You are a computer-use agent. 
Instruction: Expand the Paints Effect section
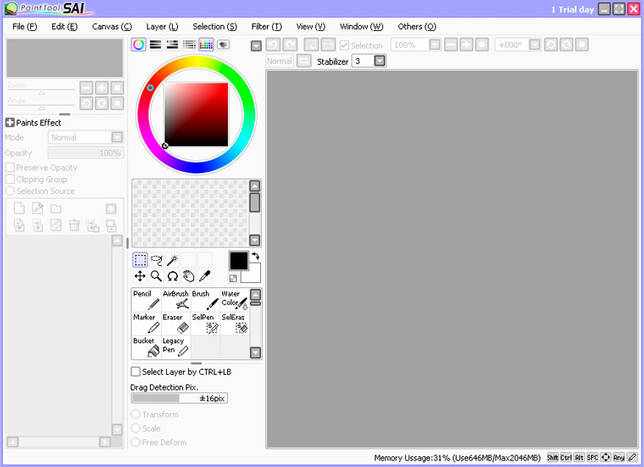point(10,122)
